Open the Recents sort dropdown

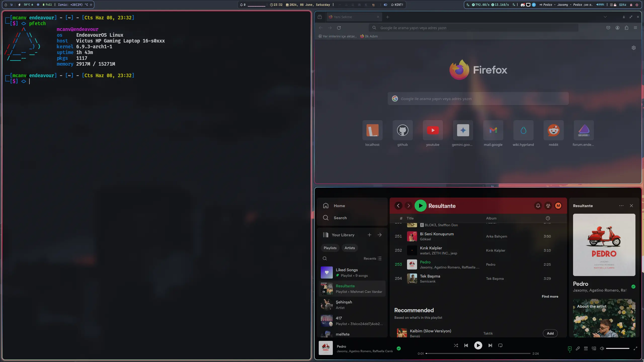pos(373,258)
